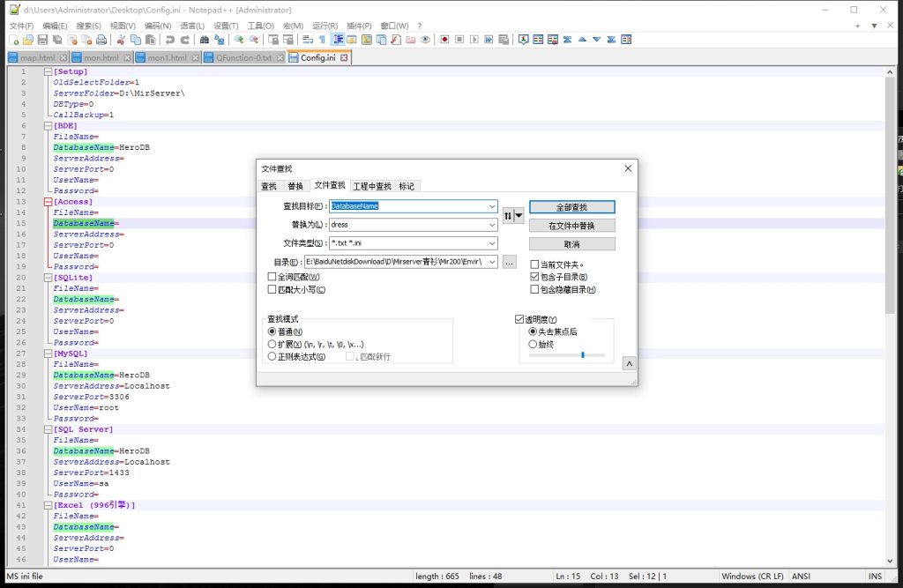
Task: Click the 全部查找 find all button
Action: [571, 207]
